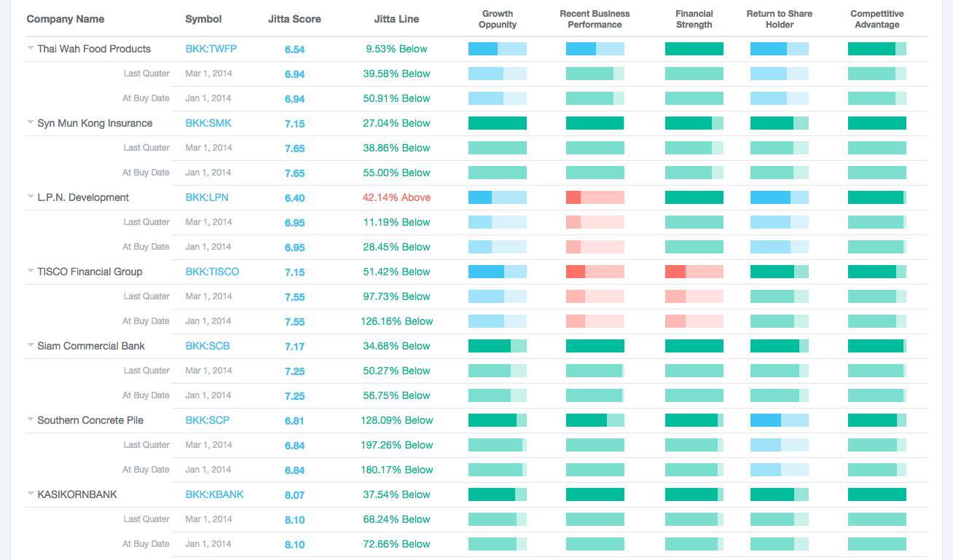Click the 72.66% Below Jitta Line value
This screenshot has width=953, height=560.
[396, 544]
